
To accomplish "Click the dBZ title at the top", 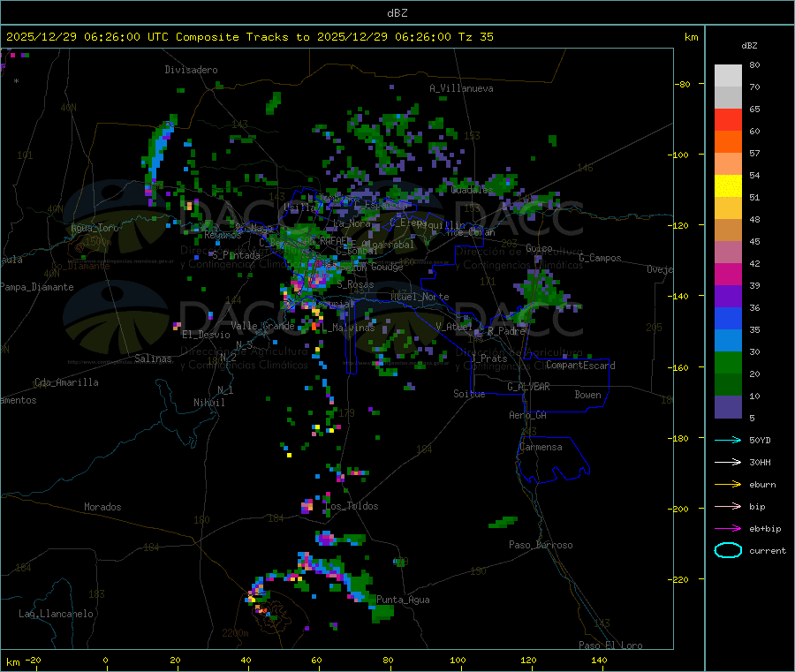I will pyautogui.click(x=397, y=13).
